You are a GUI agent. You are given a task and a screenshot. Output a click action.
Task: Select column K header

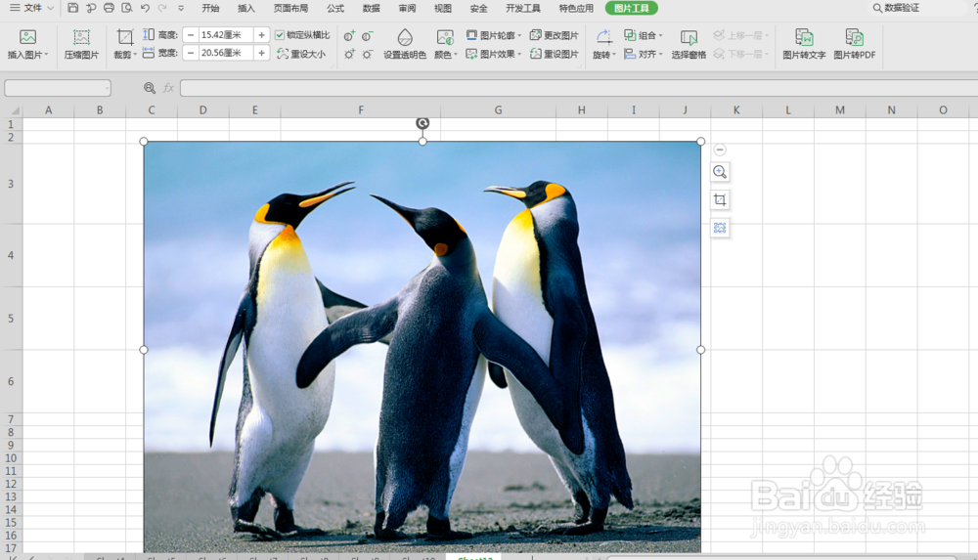pos(736,110)
